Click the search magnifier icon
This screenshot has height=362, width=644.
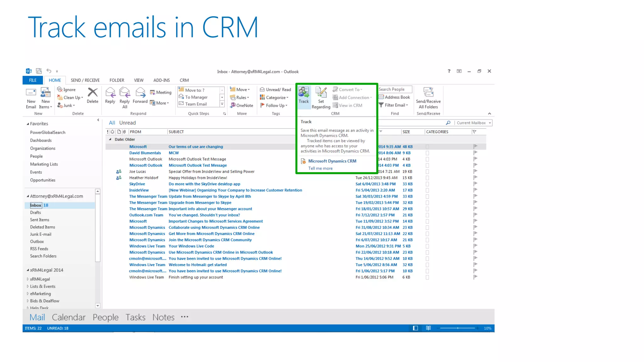pos(448,123)
